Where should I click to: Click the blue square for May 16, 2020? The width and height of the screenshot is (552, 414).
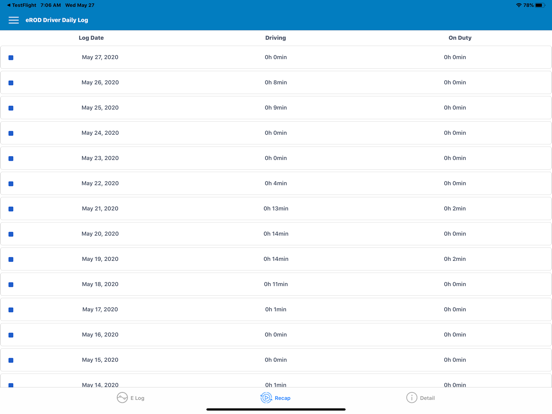[x=11, y=335]
